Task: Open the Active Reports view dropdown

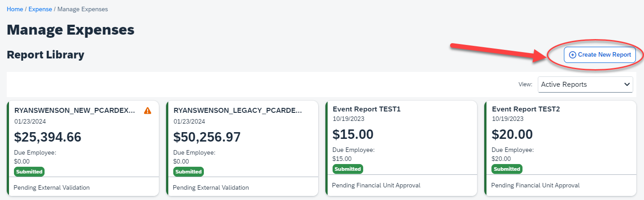Action: pyautogui.click(x=585, y=84)
